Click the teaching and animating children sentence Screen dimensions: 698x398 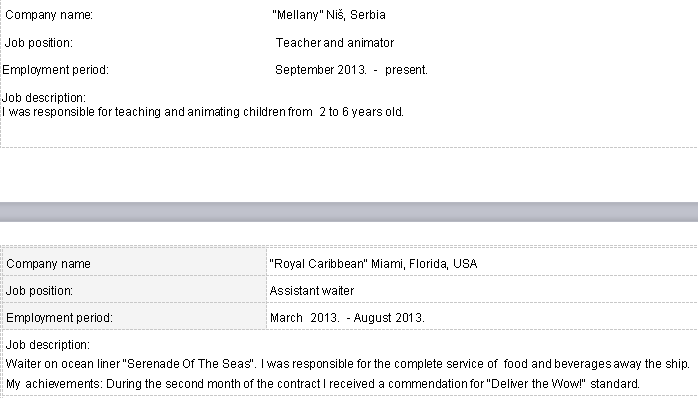pos(203,112)
